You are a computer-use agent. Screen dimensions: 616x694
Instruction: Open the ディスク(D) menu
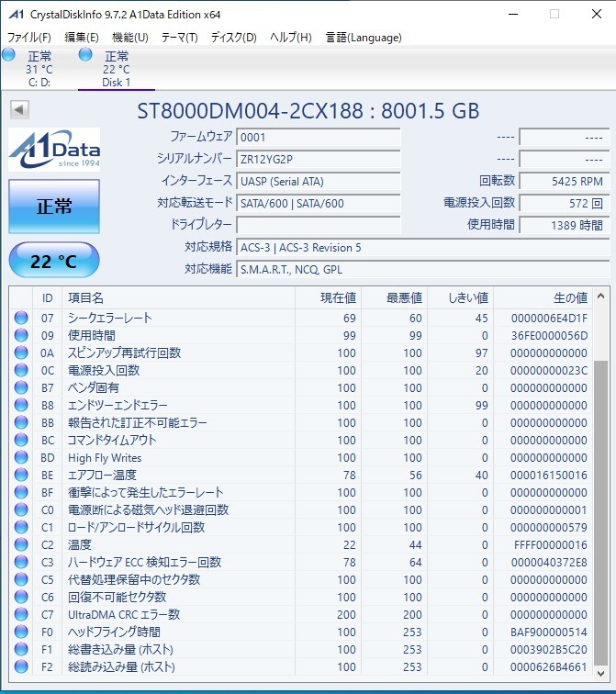[234, 37]
